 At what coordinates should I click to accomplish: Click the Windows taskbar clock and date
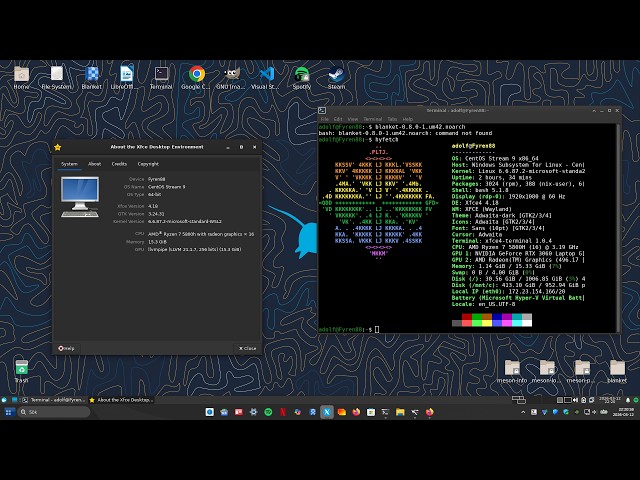[623, 412]
